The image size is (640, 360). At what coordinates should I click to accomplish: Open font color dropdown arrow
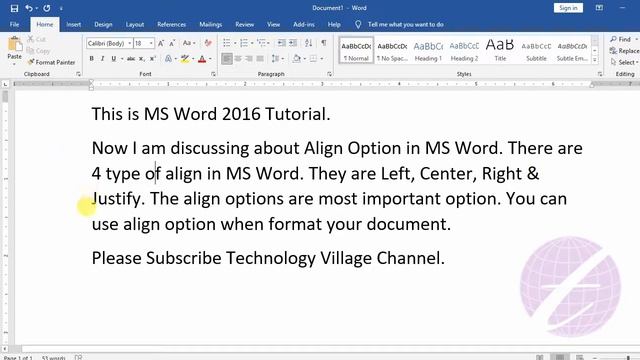point(211,59)
